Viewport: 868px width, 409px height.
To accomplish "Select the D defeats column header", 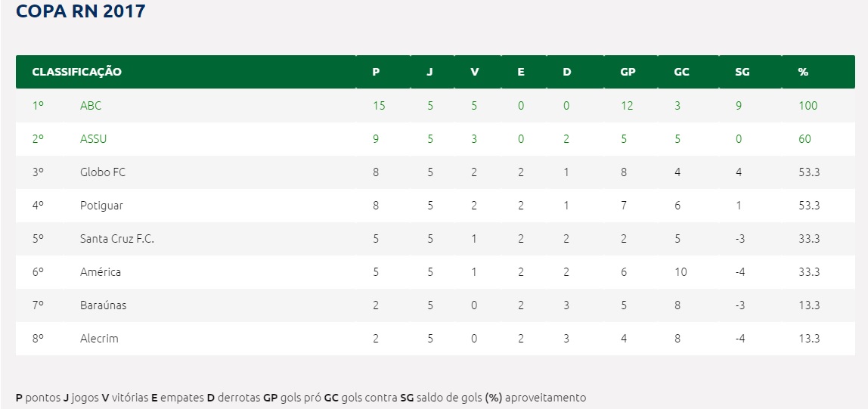I will (567, 72).
